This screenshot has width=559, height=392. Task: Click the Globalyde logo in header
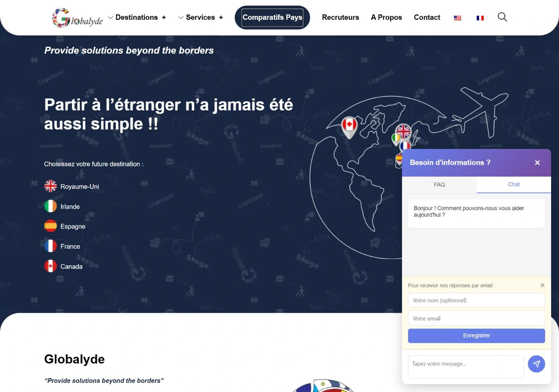coord(77,18)
